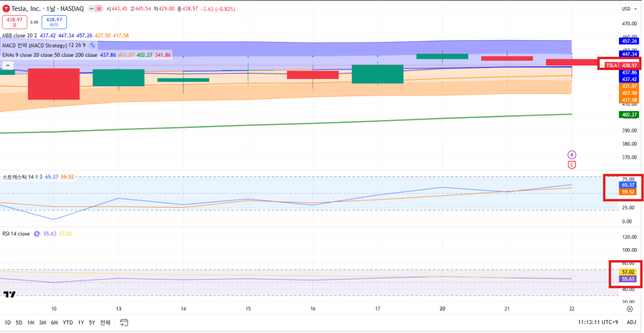Click the 57.02 RSI axis label
The image size is (644, 333).
click(x=628, y=272)
